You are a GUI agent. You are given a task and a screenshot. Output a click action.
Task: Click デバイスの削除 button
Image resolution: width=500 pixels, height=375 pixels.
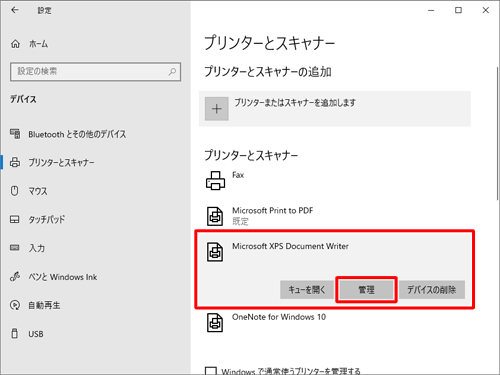[x=432, y=289]
